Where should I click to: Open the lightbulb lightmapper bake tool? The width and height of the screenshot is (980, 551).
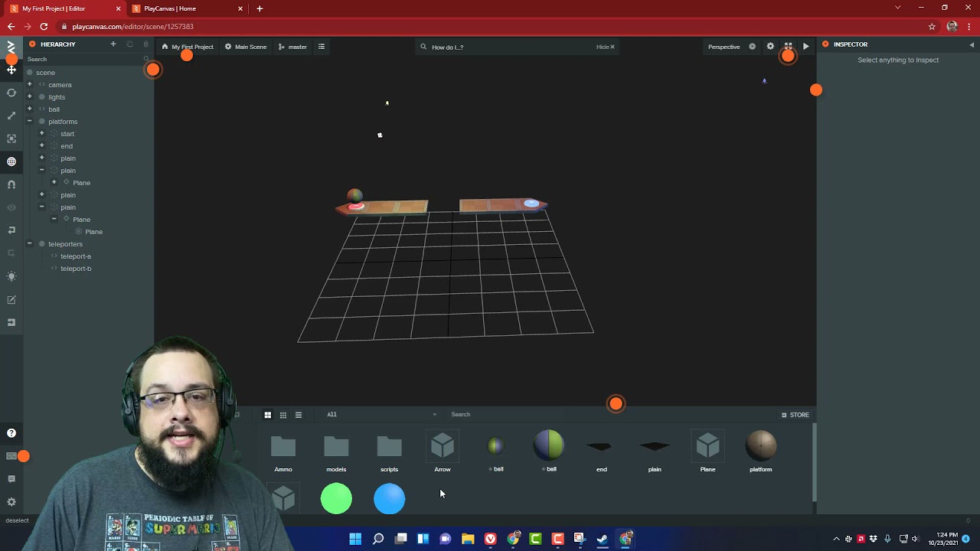click(x=11, y=276)
